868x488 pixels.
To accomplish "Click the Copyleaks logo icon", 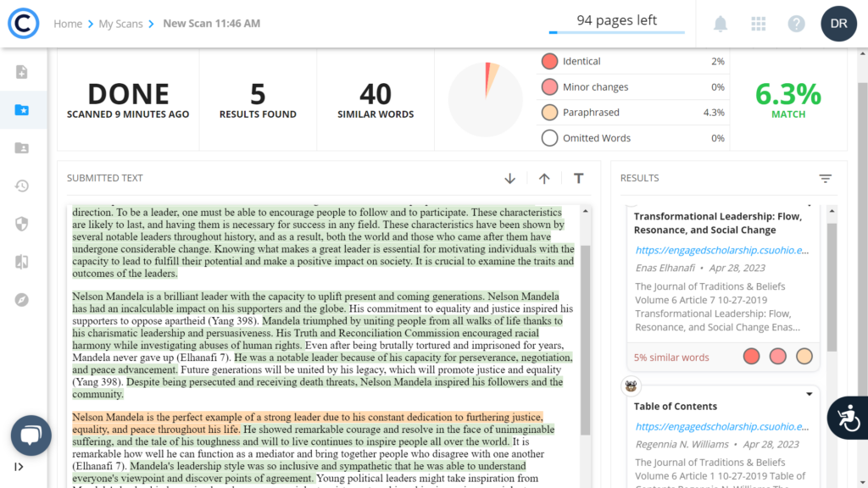I will (24, 24).
